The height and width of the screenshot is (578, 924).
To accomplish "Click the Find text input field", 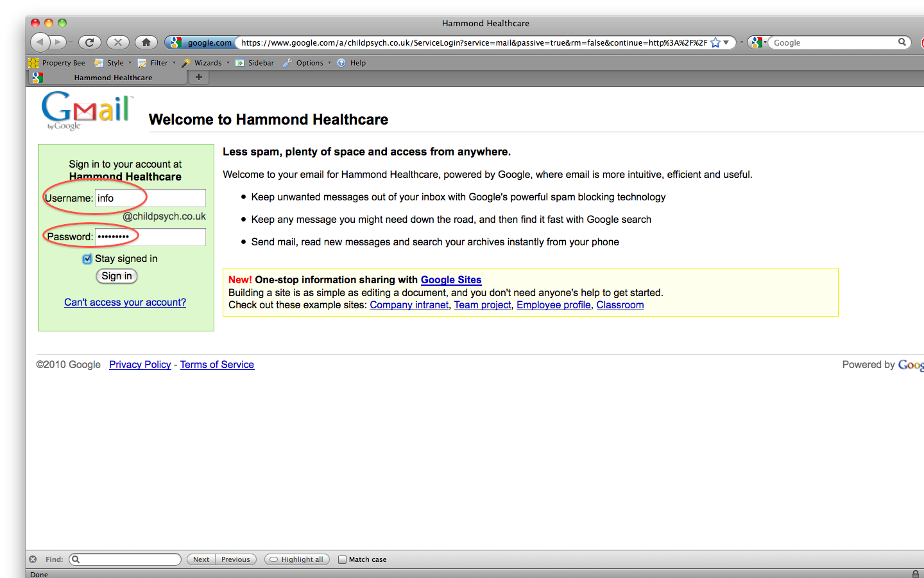I will pos(125,559).
